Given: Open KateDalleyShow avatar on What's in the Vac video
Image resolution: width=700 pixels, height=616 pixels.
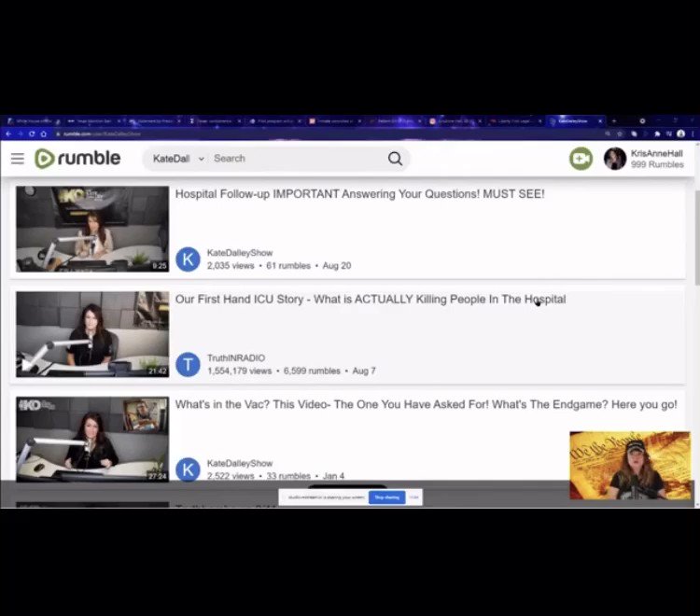Looking at the screenshot, I should pos(188,469).
